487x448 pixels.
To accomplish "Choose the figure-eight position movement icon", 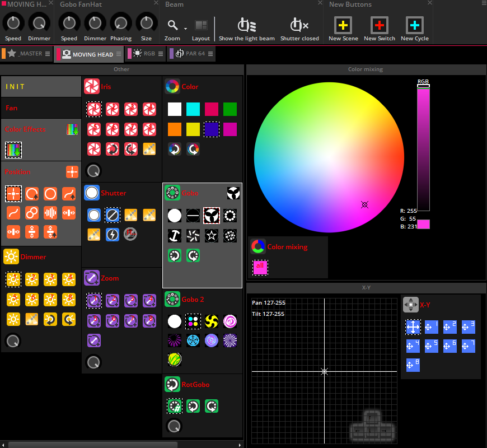I will tap(32, 213).
